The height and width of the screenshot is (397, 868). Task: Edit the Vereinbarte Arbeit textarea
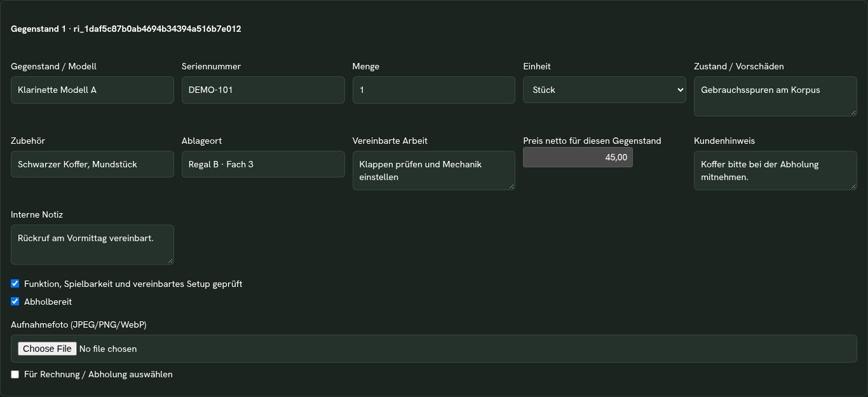point(434,171)
